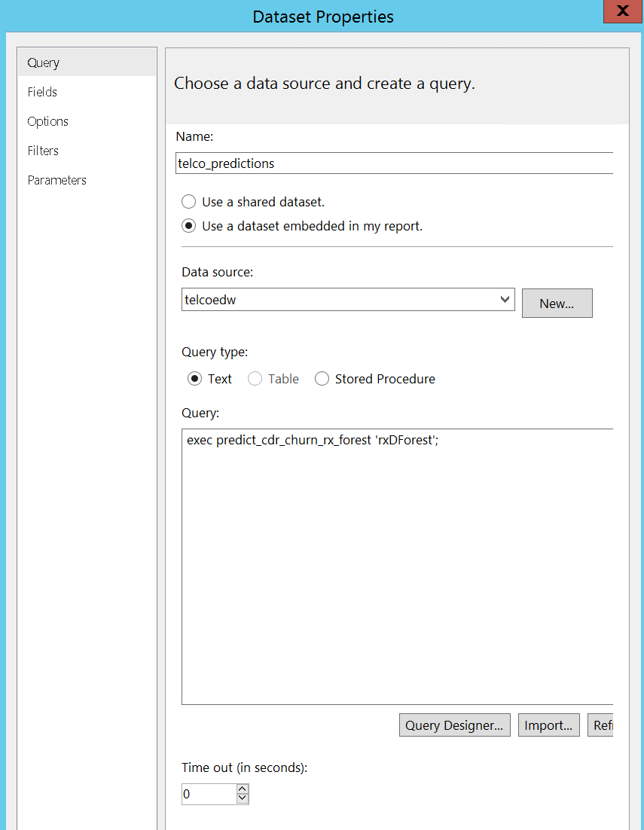Select 'Use a dataset embedded in my report'
Screen dimensions: 644x830
pos(189,226)
